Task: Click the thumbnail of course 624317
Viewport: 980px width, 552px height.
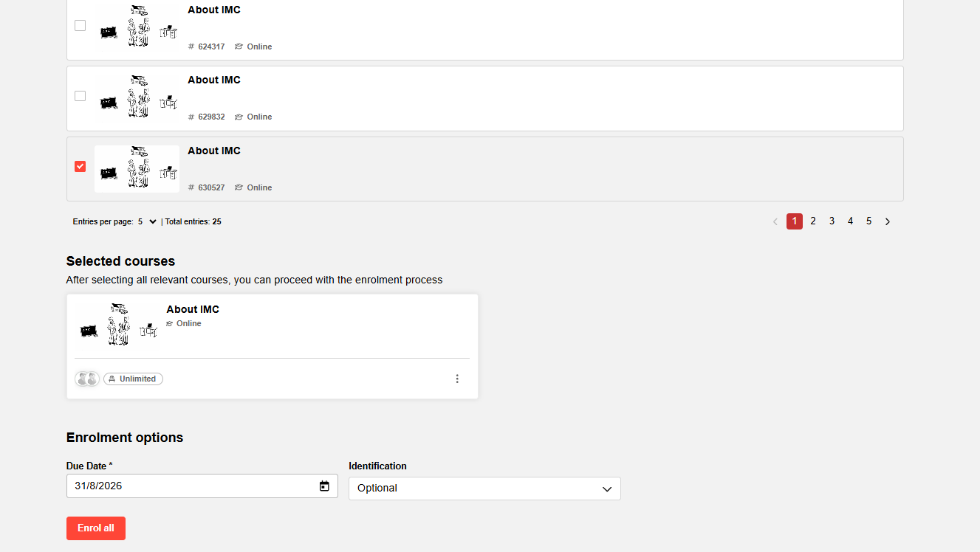Action: point(137,27)
